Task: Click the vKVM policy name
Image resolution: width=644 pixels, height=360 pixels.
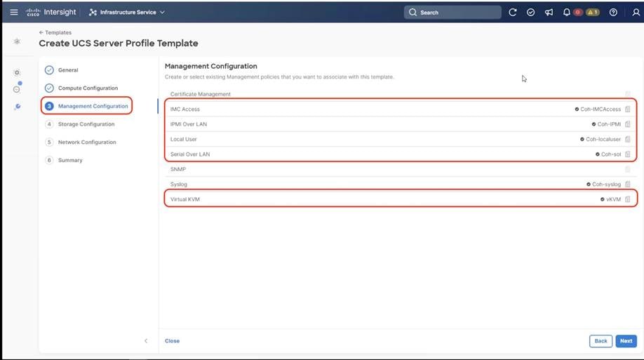Action: tap(613, 199)
